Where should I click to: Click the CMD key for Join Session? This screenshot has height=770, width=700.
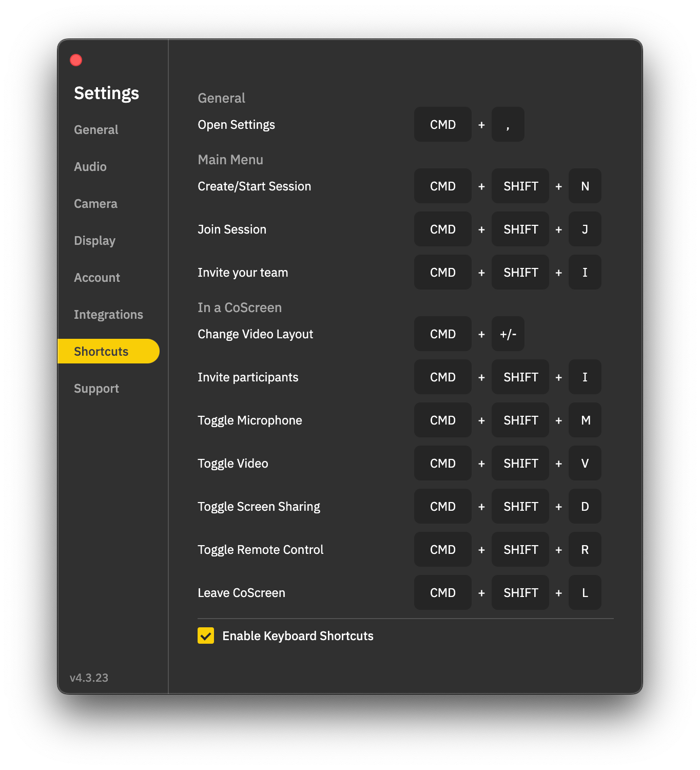click(443, 229)
